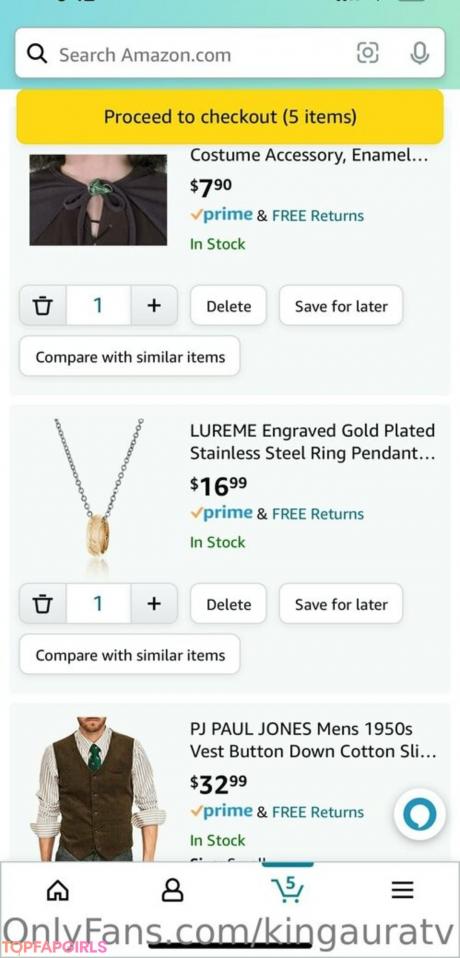The height and width of the screenshot is (958, 460).
Task: Launch the Alexa assistant bubble
Action: pyautogui.click(x=420, y=814)
